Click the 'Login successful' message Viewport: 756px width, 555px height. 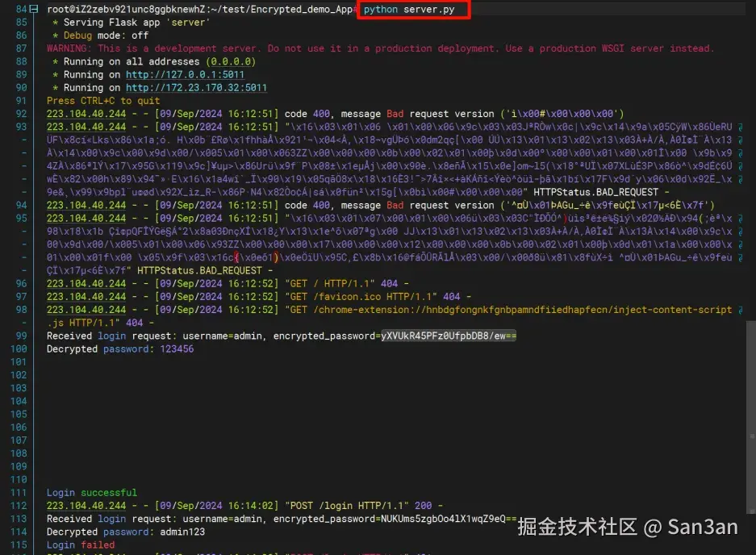[92, 493]
